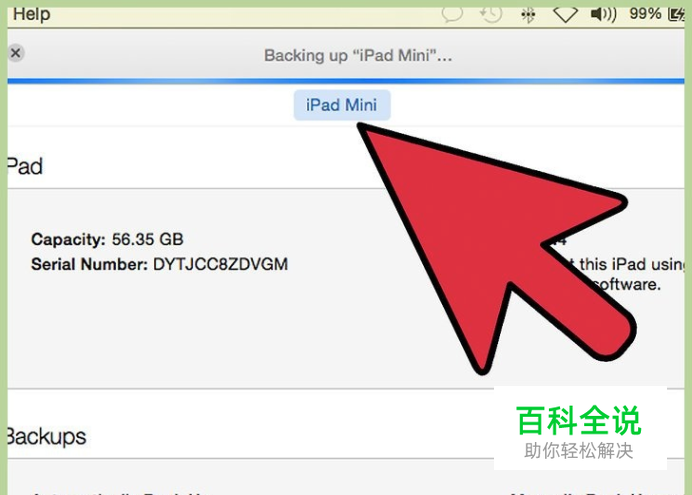The width and height of the screenshot is (692, 495).
Task: Click the Backing up "iPad Mini" status text
Action: [358, 56]
